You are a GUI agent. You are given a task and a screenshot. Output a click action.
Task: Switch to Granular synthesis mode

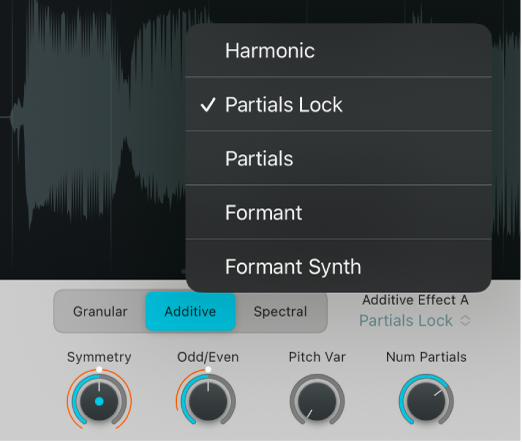pos(100,312)
